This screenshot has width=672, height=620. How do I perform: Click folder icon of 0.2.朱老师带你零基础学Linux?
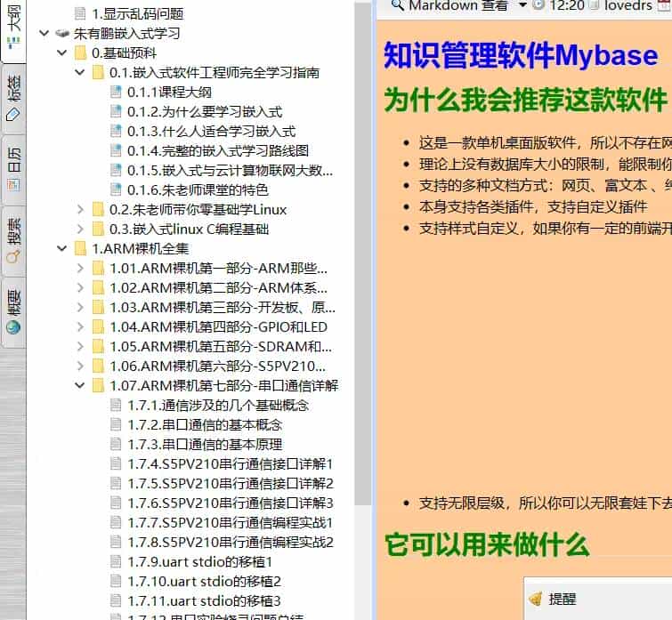pos(98,209)
